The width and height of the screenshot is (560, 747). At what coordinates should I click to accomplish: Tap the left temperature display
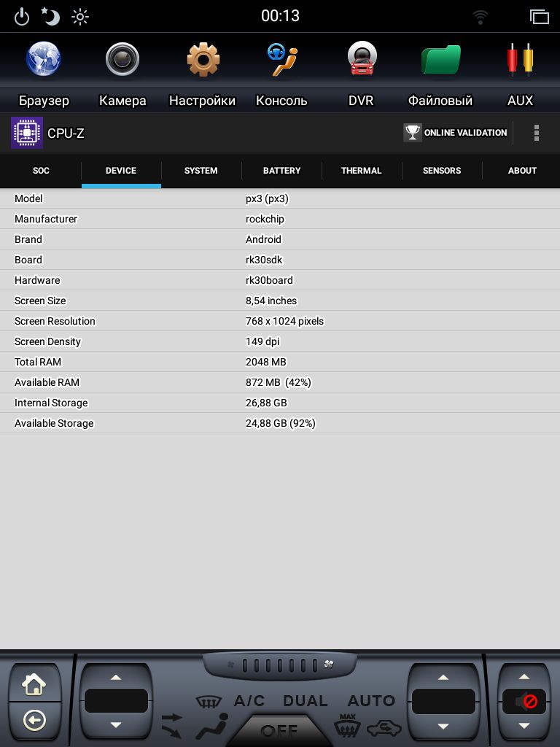[x=116, y=701]
